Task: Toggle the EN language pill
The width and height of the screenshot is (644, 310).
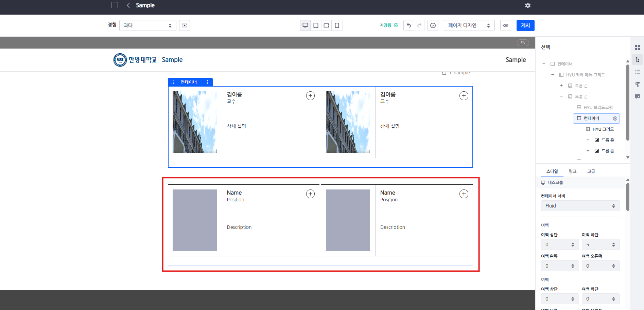Action: pos(523,43)
